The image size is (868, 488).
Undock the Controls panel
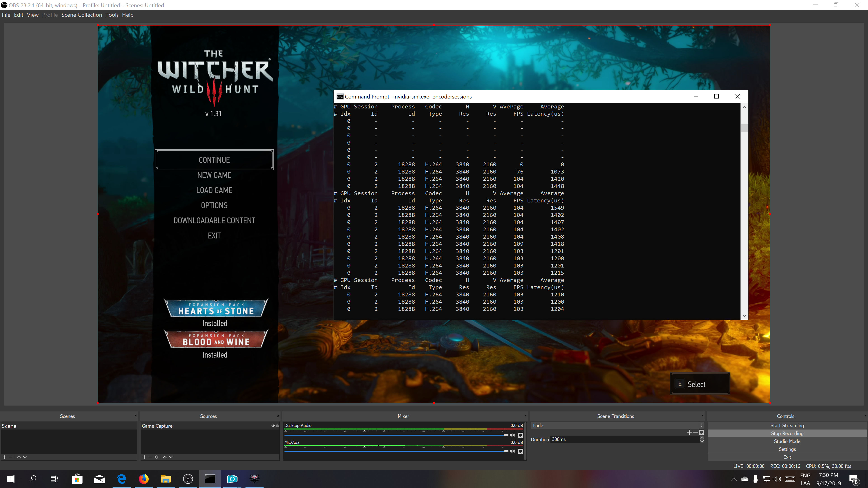865,416
